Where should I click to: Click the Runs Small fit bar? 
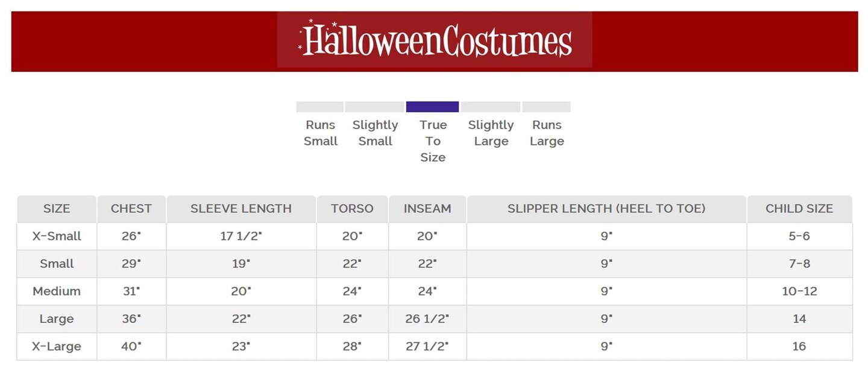pos(319,107)
